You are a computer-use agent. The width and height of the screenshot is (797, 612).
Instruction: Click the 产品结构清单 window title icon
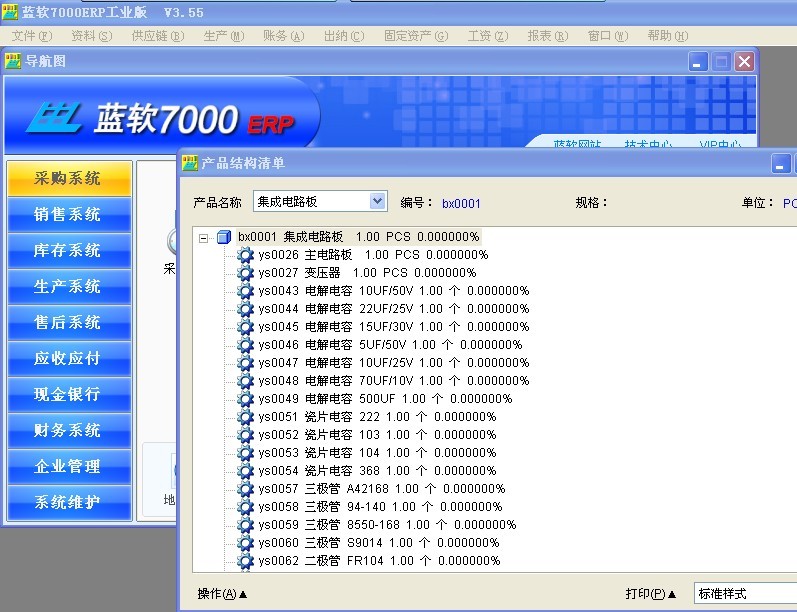190,163
